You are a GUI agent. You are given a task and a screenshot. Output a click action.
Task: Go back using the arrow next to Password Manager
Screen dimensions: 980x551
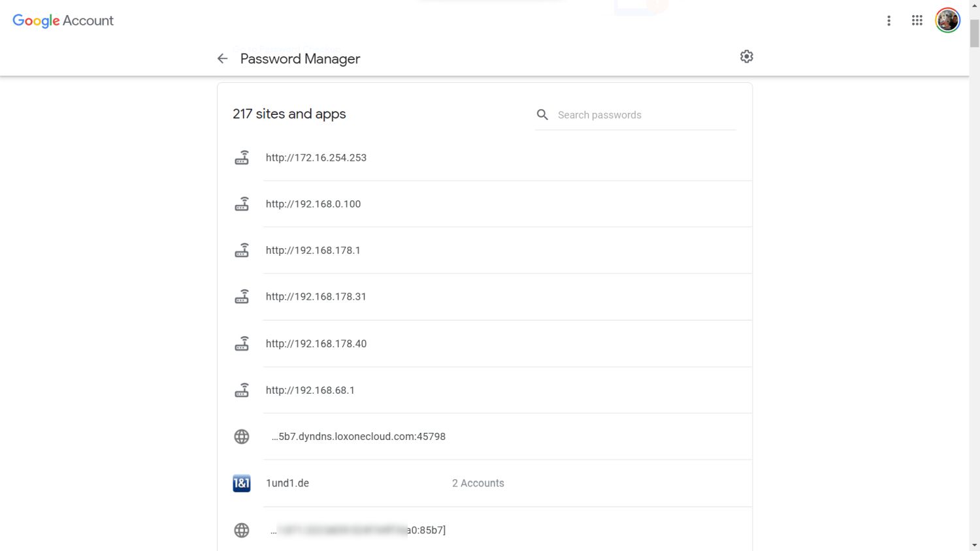(222, 59)
